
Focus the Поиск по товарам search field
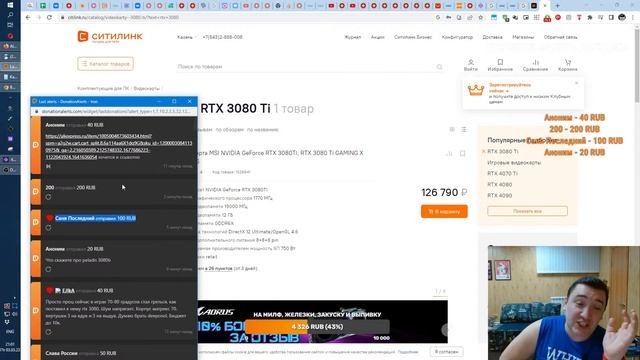(306, 67)
